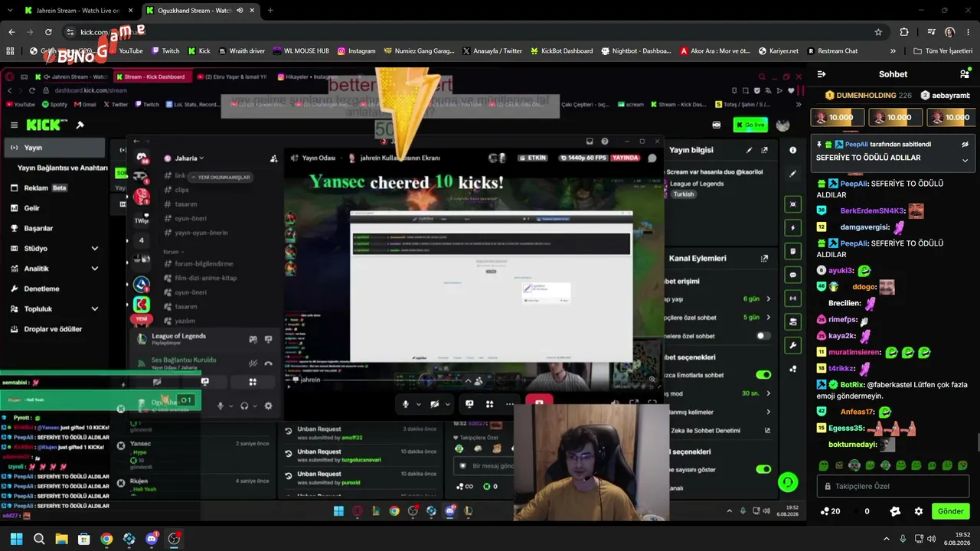Toggle the camera in Discord call controls
Screen dimensions: 980x551
pos(434,404)
